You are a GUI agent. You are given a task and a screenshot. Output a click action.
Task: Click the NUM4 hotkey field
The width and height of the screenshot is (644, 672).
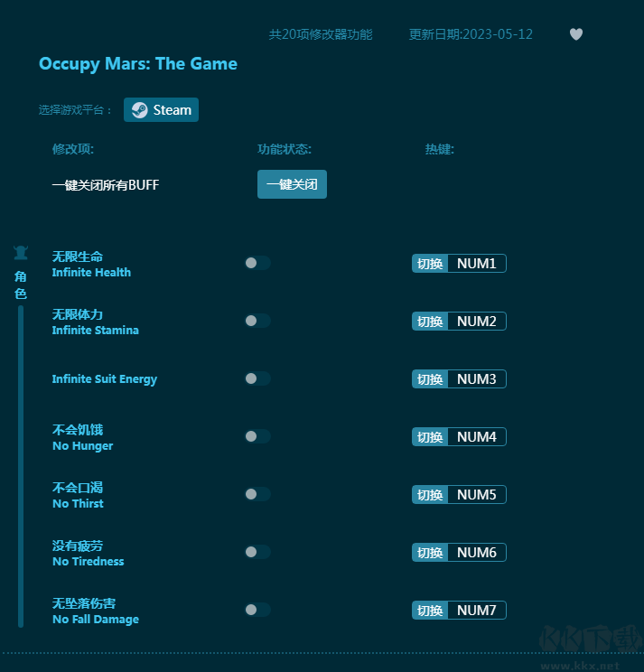pos(477,437)
